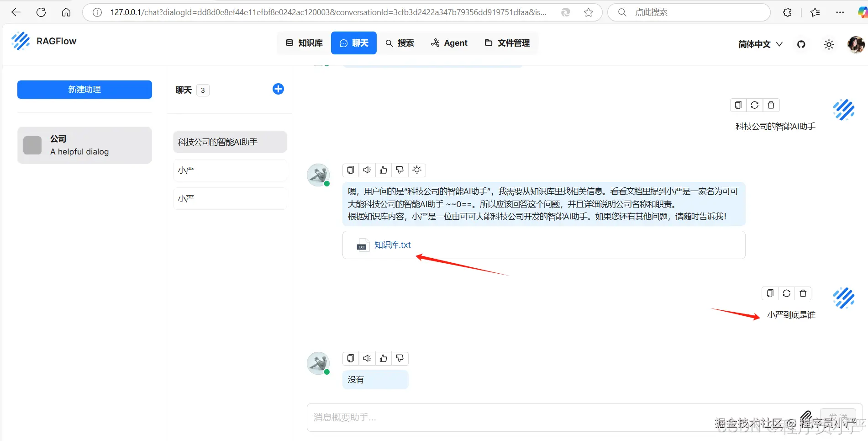Open browser extensions menu
This screenshot has height=441, width=868.
click(x=787, y=12)
